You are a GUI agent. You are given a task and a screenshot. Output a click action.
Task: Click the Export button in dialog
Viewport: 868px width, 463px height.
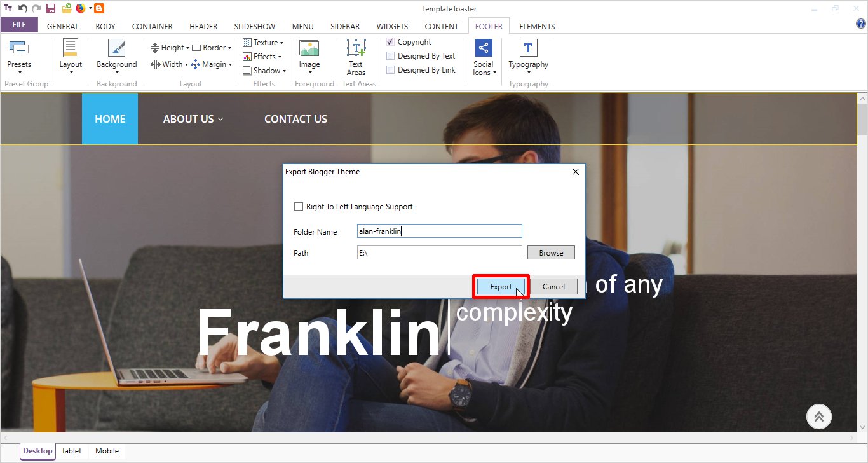coord(501,287)
